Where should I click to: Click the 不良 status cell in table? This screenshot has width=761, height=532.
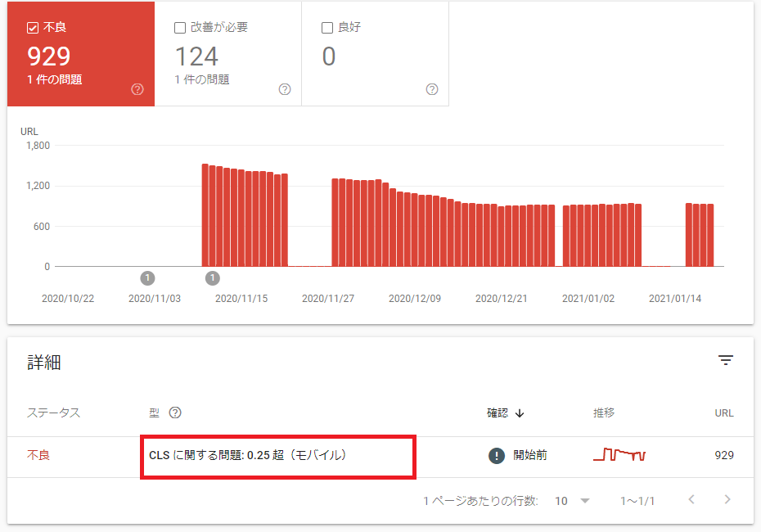point(38,455)
